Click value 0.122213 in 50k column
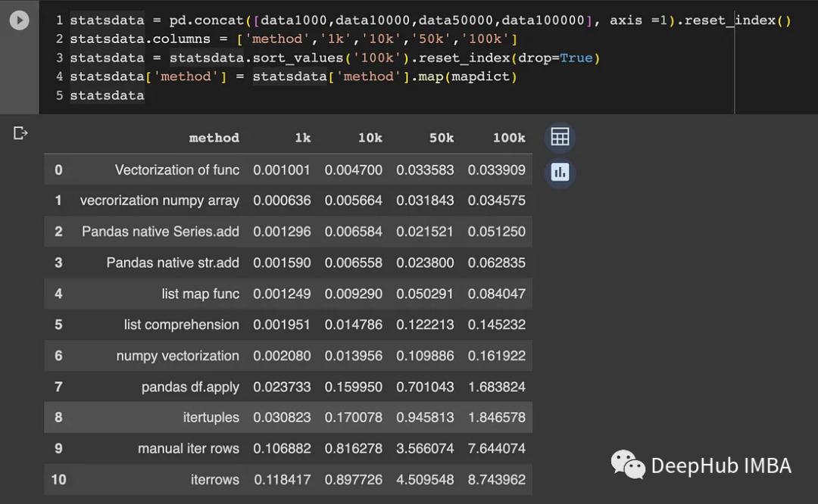This screenshot has height=504, width=818. pyautogui.click(x=425, y=325)
